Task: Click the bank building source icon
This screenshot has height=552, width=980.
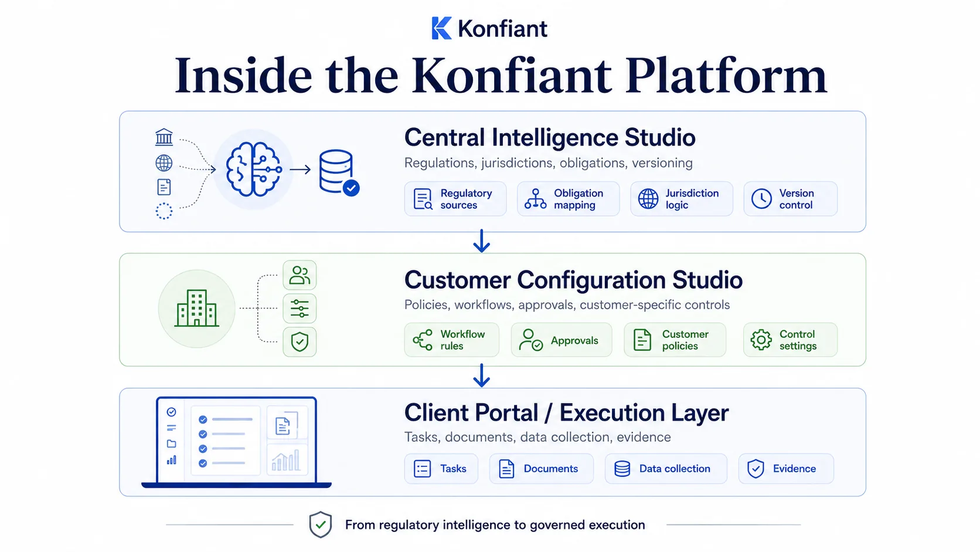Action: pyautogui.click(x=164, y=137)
